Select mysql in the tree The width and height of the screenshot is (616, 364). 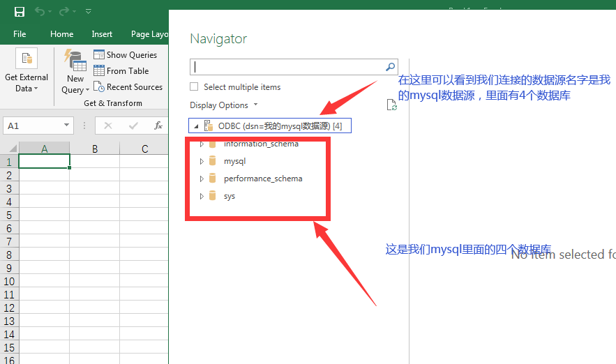click(234, 161)
